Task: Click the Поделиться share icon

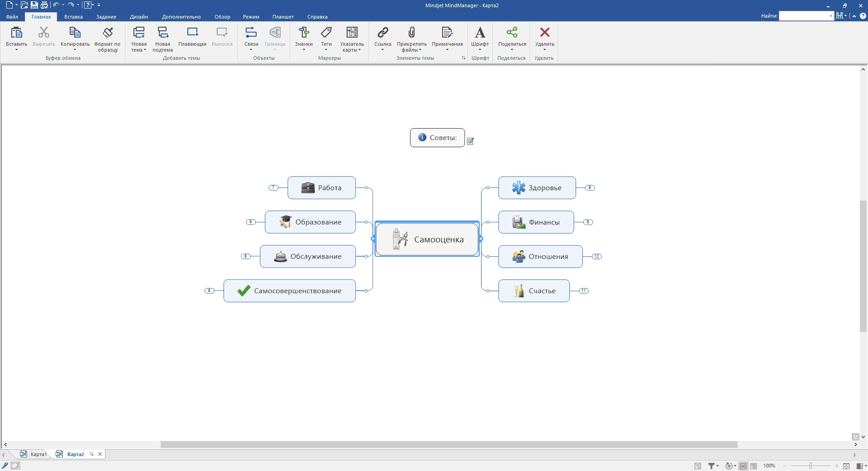Action: click(512, 32)
